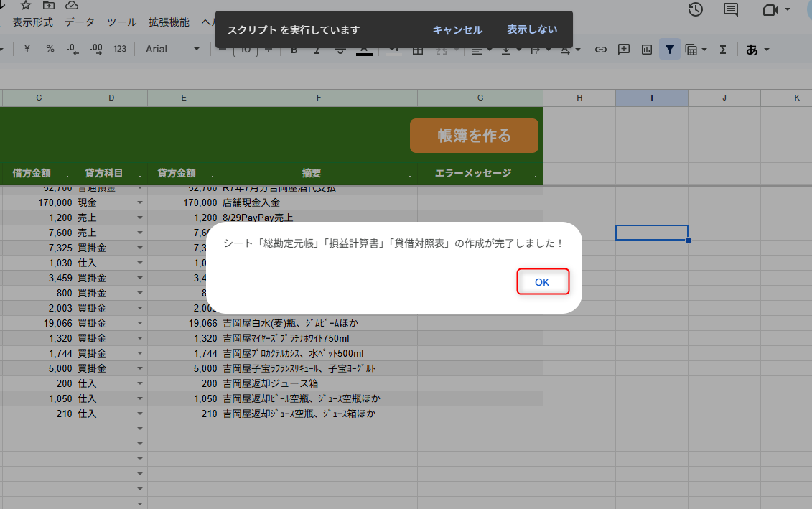Click the insert comment icon
Image resolution: width=812 pixels, height=509 pixels.
(624, 50)
